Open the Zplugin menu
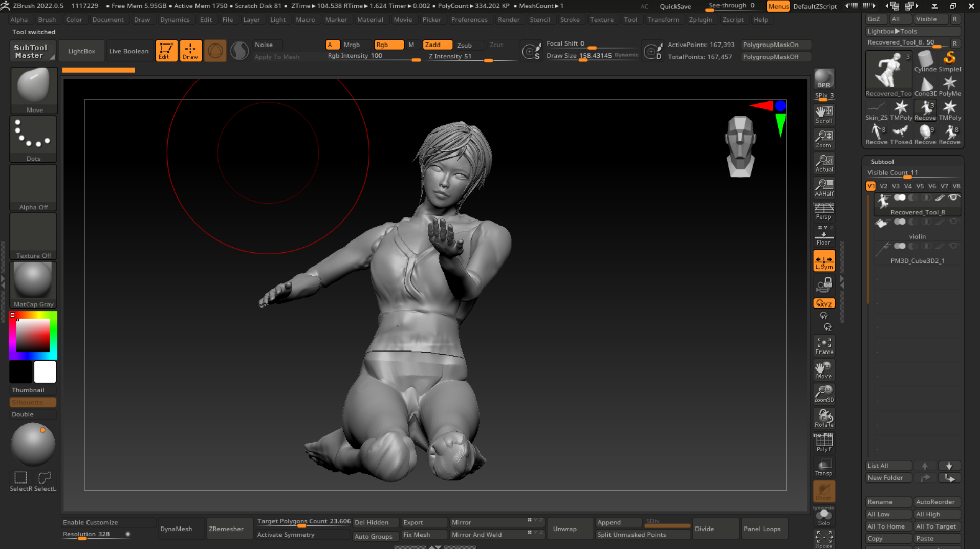The height and width of the screenshot is (549, 980). [700, 19]
